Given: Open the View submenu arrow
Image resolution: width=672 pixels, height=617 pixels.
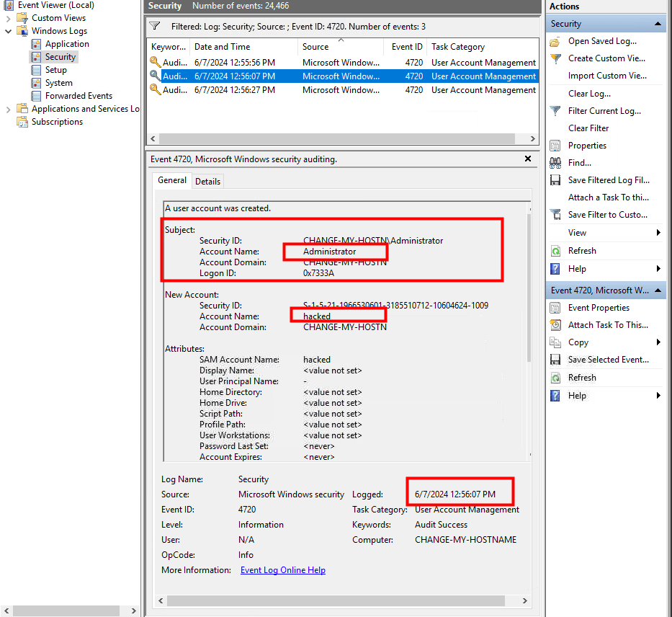Looking at the screenshot, I should click(x=658, y=233).
